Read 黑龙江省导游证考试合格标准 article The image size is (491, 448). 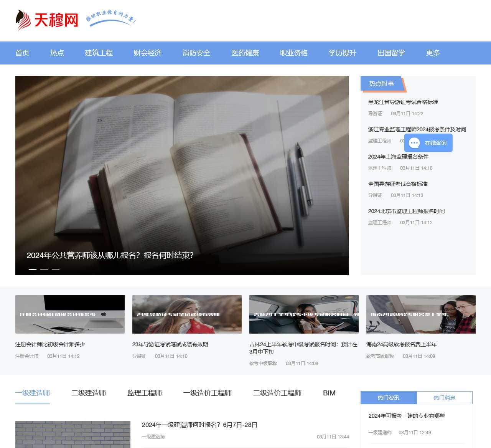pos(403,102)
